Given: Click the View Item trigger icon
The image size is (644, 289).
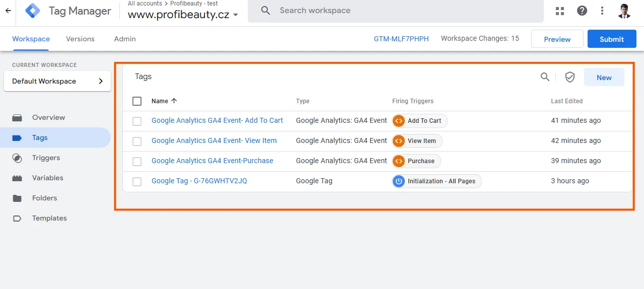Looking at the screenshot, I should pos(399,141).
